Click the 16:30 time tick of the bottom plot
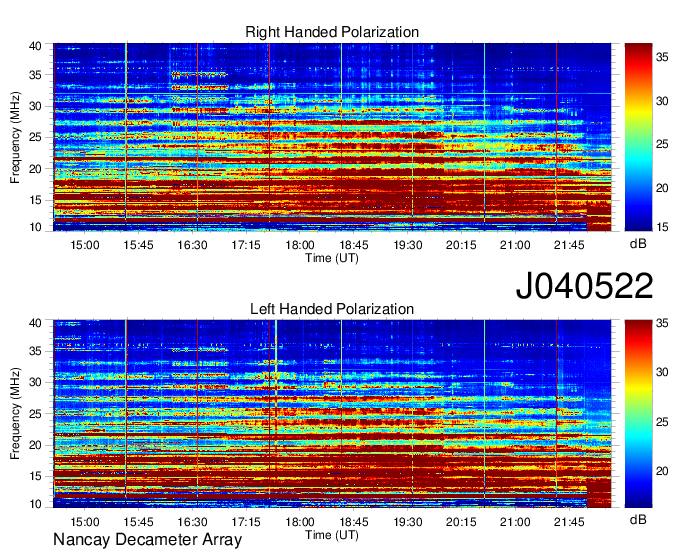 click(x=193, y=522)
